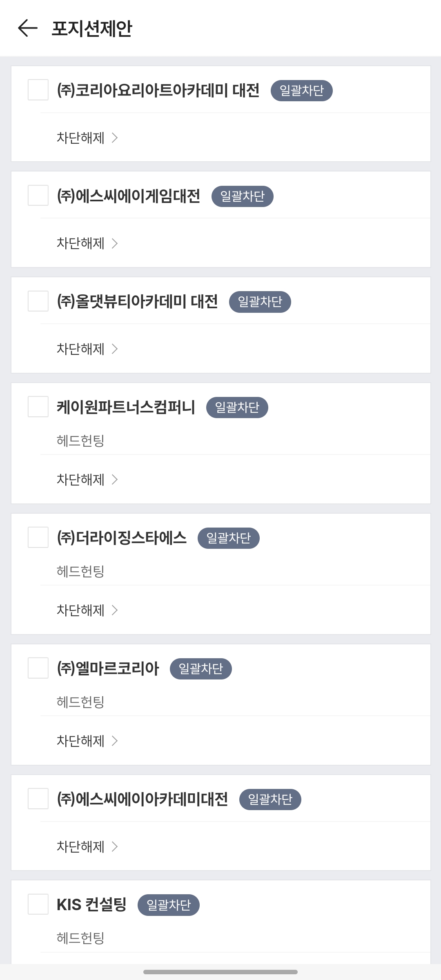Open 차단해제 under (주)에스씨에이게임대전

87,243
